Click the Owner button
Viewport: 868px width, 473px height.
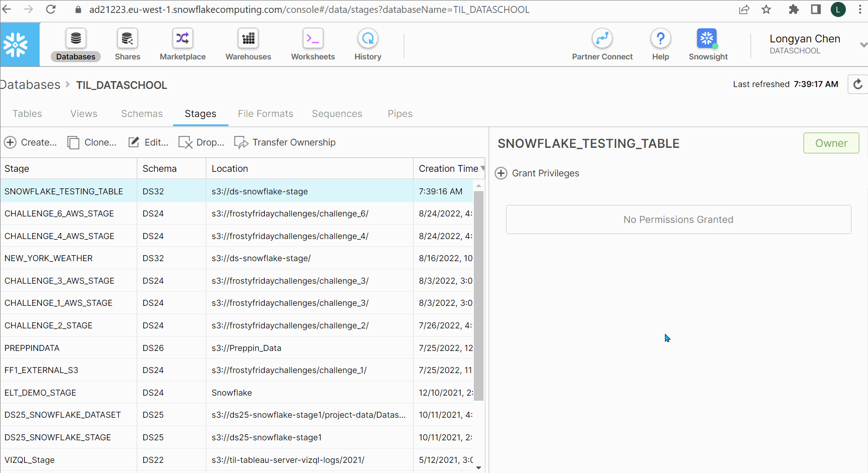831,143
